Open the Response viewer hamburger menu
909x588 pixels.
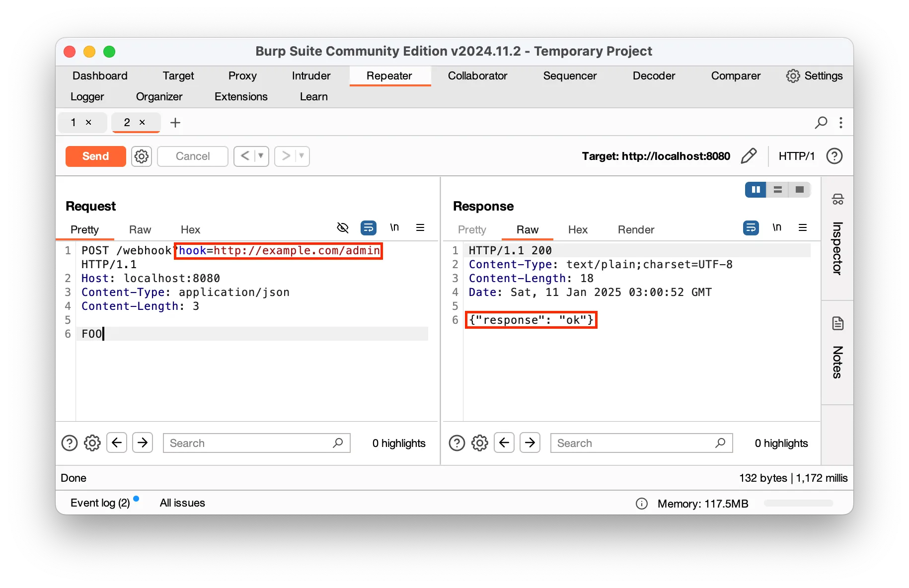click(803, 227)
